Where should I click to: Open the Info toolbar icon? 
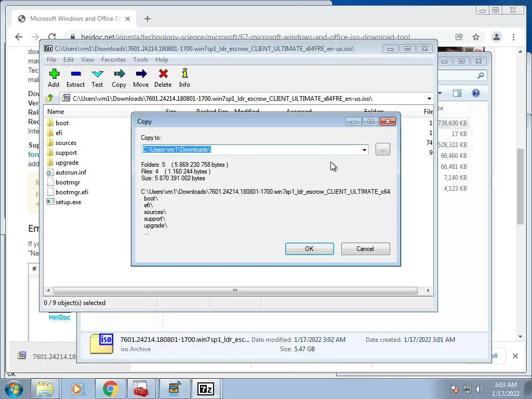pyautogui.click(x=184, y=73)
